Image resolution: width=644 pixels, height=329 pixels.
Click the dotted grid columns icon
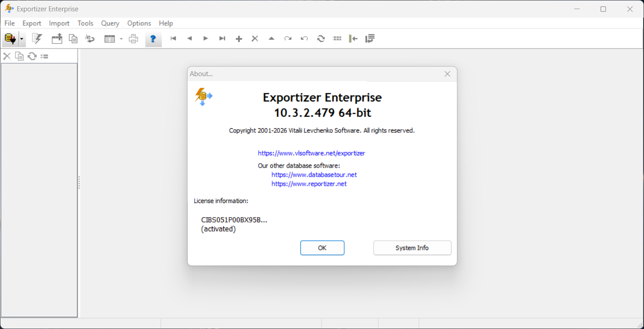point(337,39)
